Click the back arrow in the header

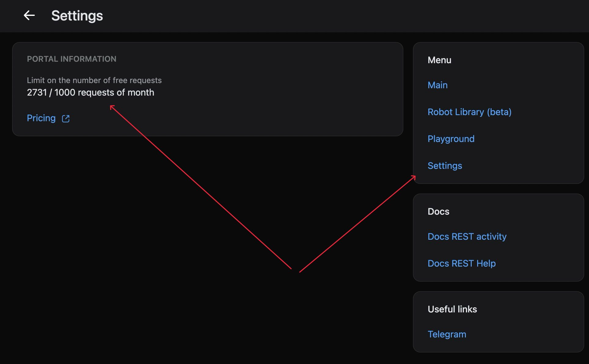coord(29,16)
